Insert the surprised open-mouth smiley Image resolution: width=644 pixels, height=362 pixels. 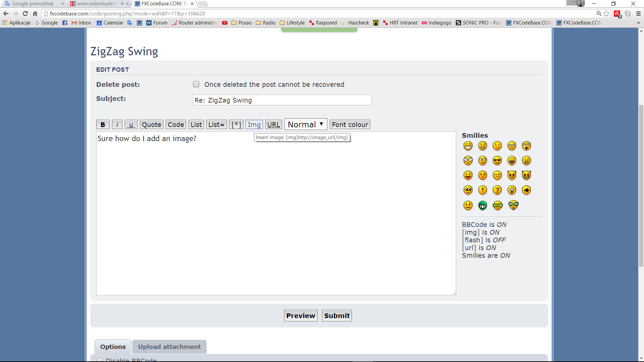(x=526, y=146)
